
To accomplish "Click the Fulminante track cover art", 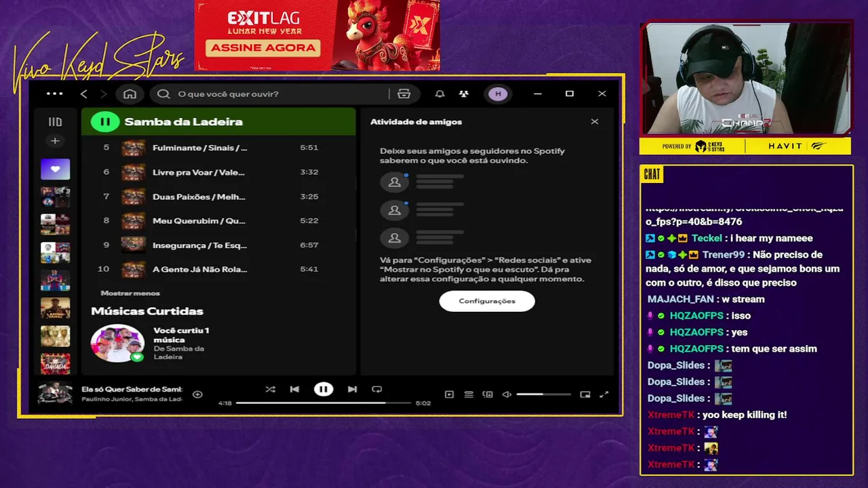I will 133,148.
